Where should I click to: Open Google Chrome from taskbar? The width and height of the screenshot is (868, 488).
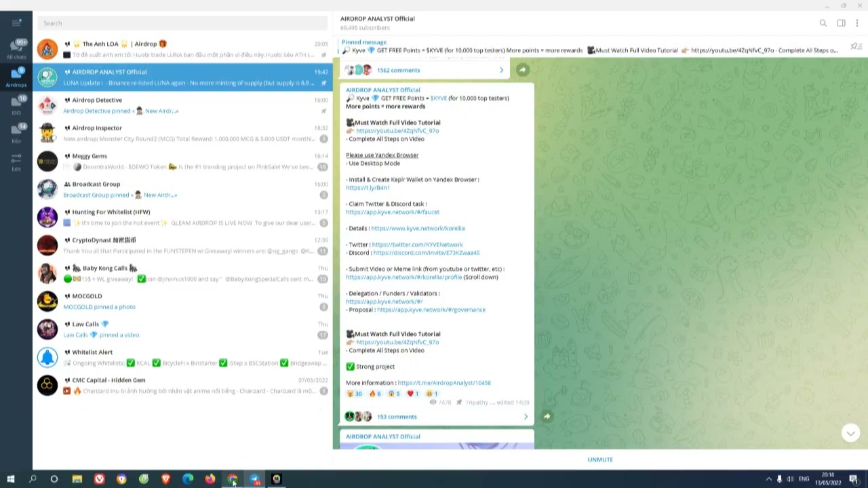pos(233,479)
